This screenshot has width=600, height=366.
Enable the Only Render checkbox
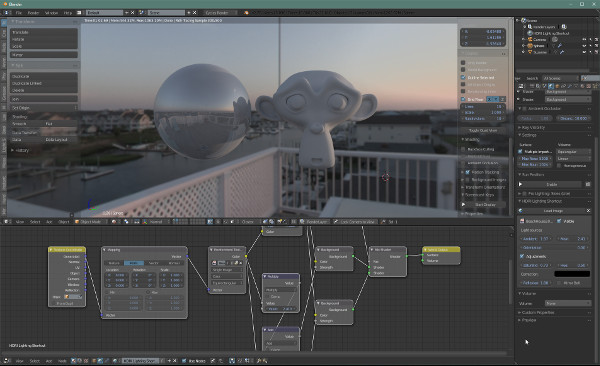pyautogui.click(x=463, y=62)
